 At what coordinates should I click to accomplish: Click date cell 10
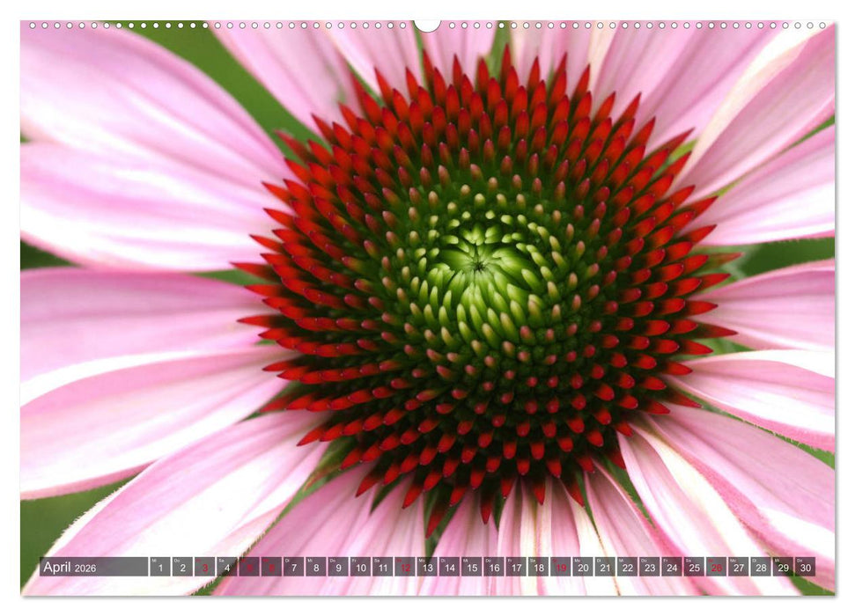pyautogui.click(x=360, y=567)
